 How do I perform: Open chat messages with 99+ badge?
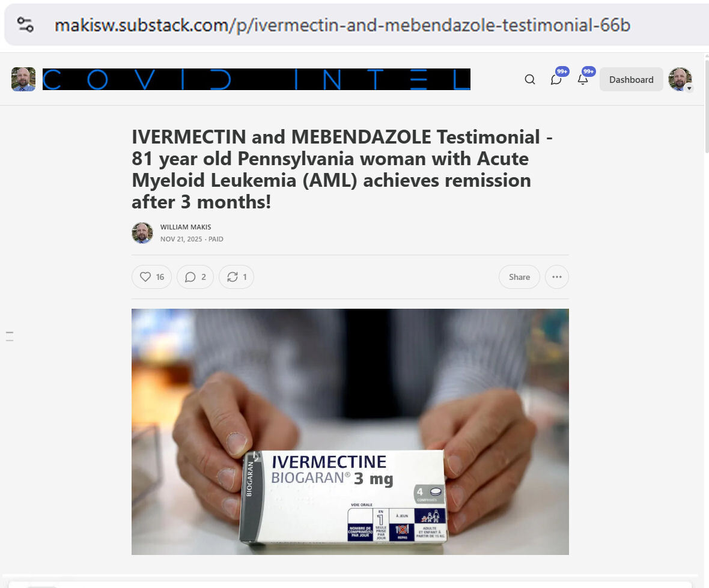(x=556, y=79)
